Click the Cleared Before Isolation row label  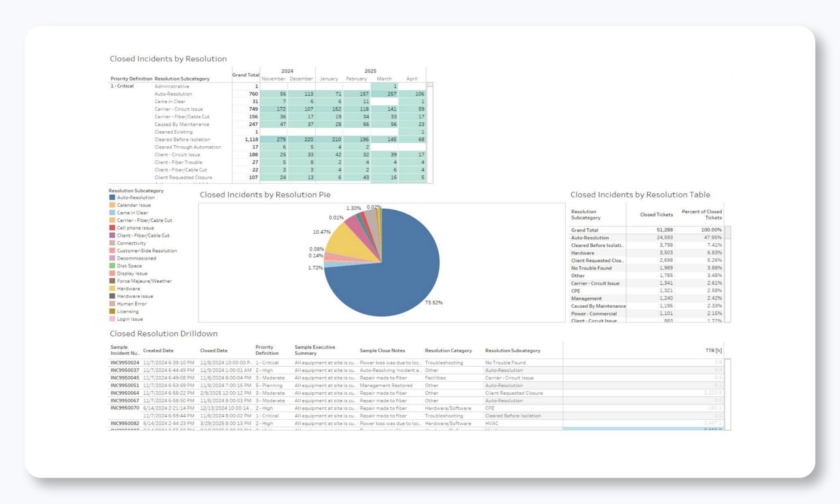182,139
